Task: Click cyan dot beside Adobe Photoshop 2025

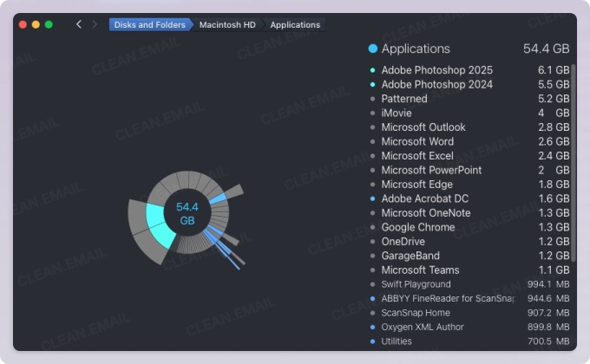Action: (372, 70)
